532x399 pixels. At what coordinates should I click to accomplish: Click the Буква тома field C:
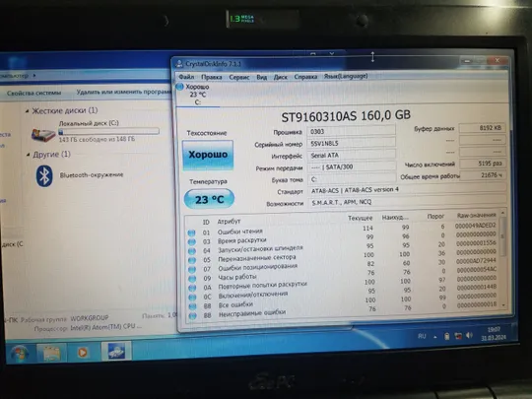pyautogui.click(x=351, y=178)
